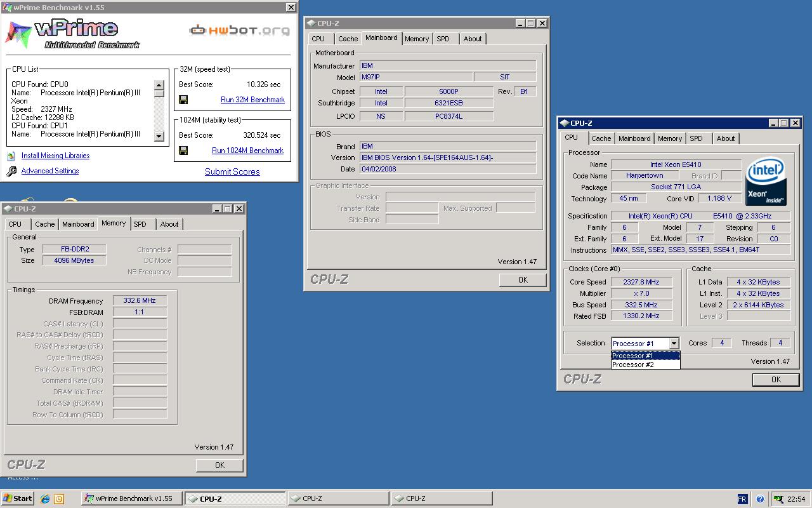Image resolution: width=812 pixels, height=508 pixels.
Task: Open the Start menu
Action: 18,498
